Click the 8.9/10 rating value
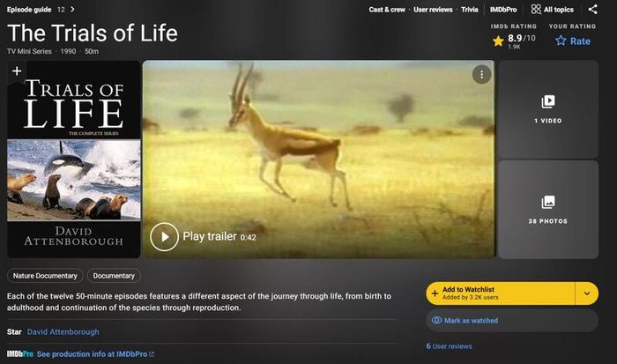This screenshot has width=617, height=364. click(522, 38)
